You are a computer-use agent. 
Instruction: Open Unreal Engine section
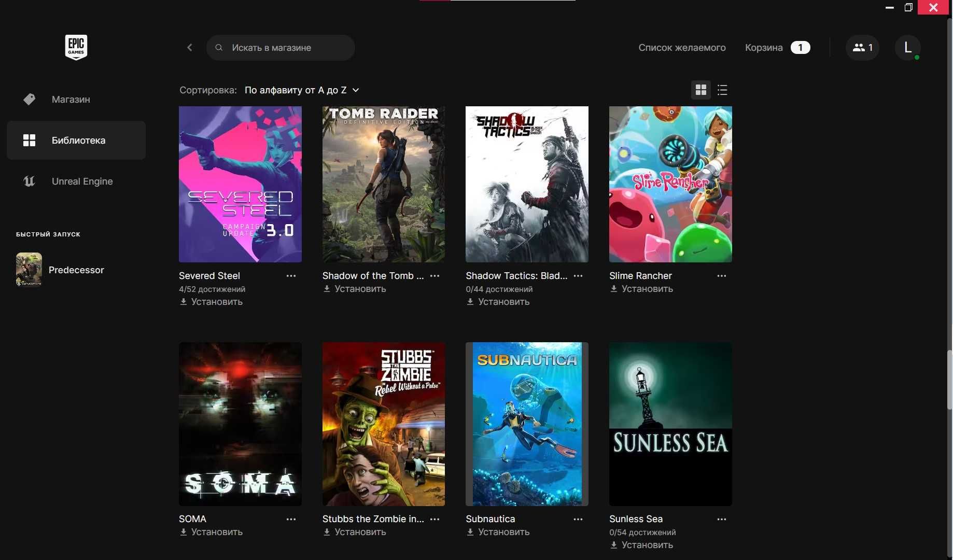(76, 181)
